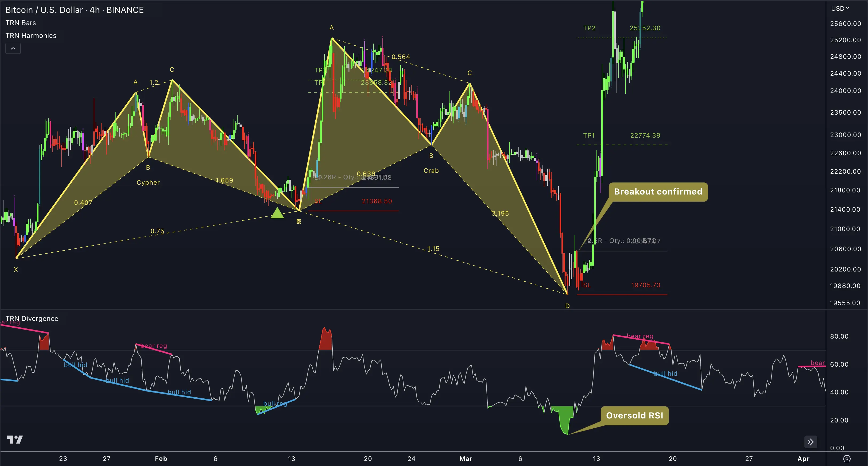
Task: Click the double-chevron 'scroll to latest bar' icon
Action: click(811, 442)
